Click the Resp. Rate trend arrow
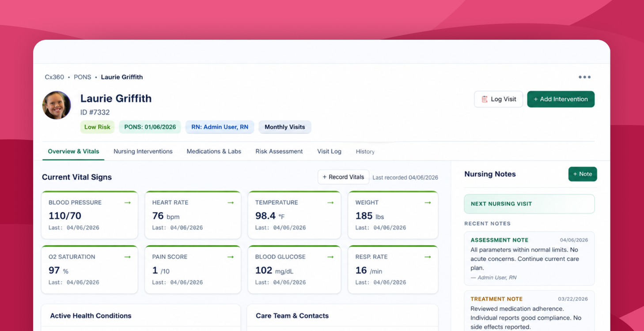The width and height of the screenshot is (644, 331). coord(428,257)
